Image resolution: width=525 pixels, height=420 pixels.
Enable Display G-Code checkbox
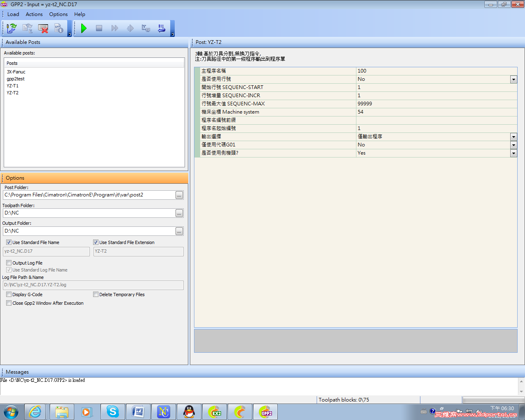coord(9,294)
